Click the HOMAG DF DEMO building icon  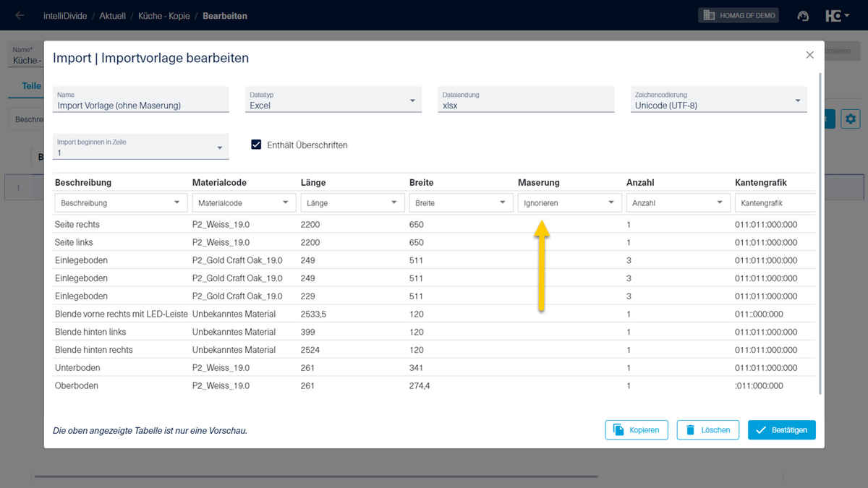point(709,15)
